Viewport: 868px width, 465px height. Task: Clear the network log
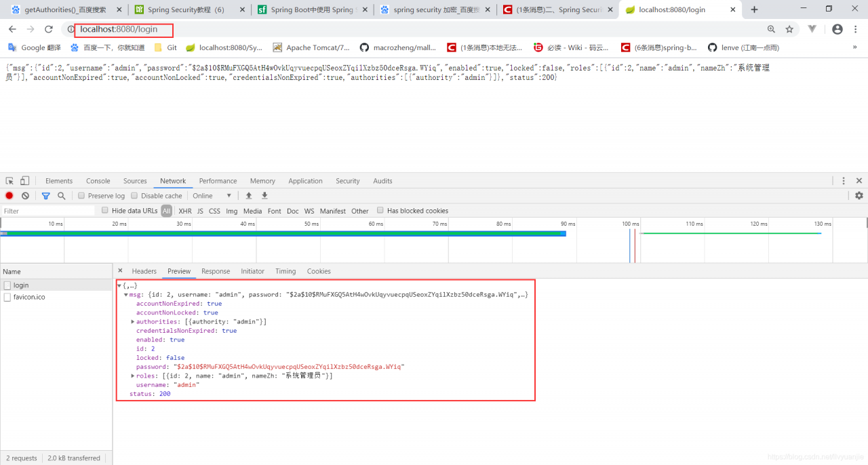25,196
